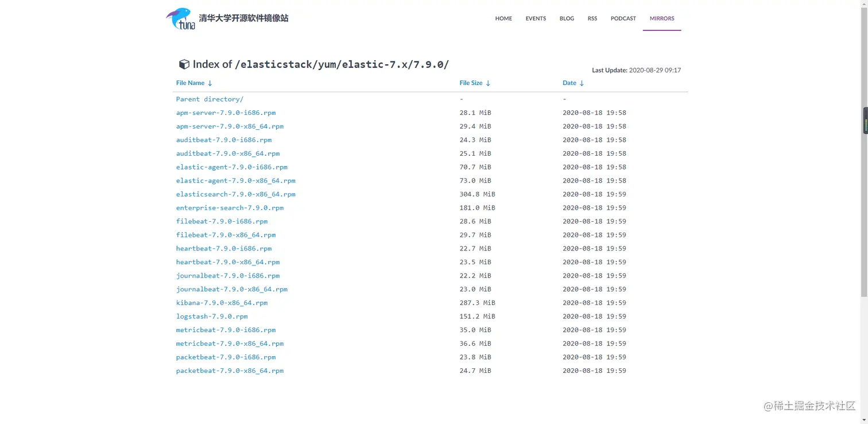
Task: Download heartbeat-7.9.0-i686.rpm
Action: [224, 249]
